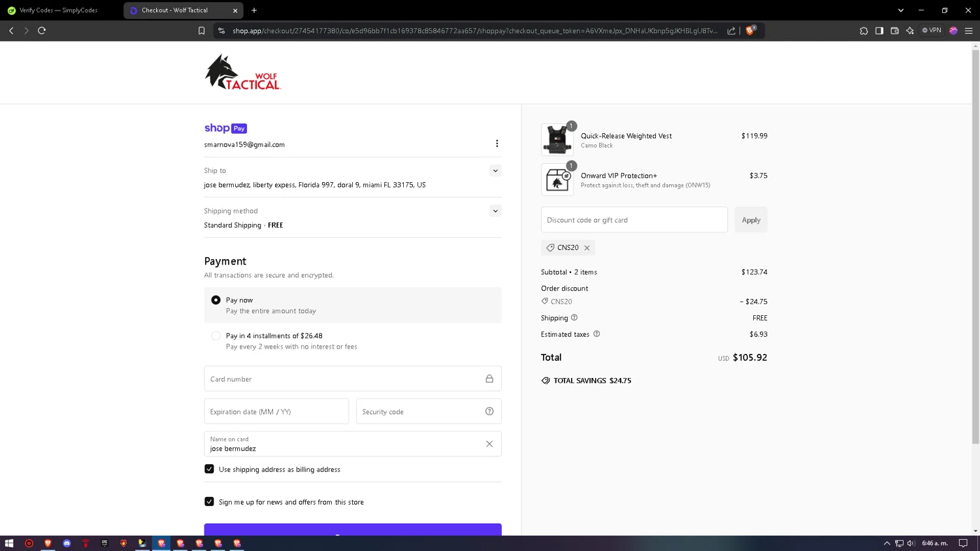
Task: Show hidden system tray icons
Action: 887,543
